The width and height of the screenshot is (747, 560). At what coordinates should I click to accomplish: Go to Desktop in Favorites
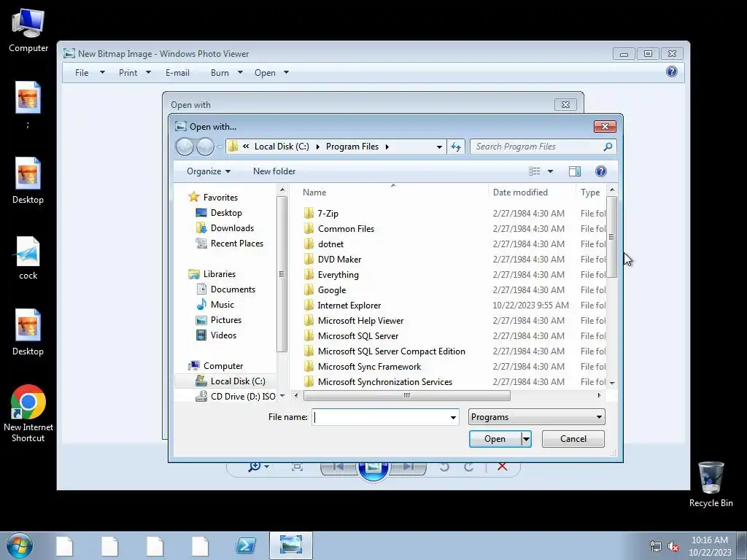coord(226,213)
